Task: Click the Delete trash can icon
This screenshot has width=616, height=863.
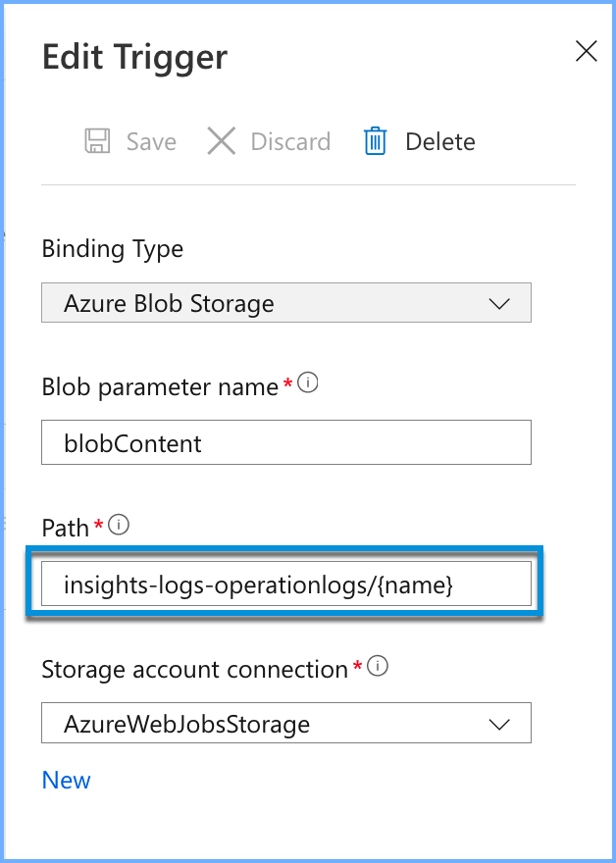Action: [375, 142]
